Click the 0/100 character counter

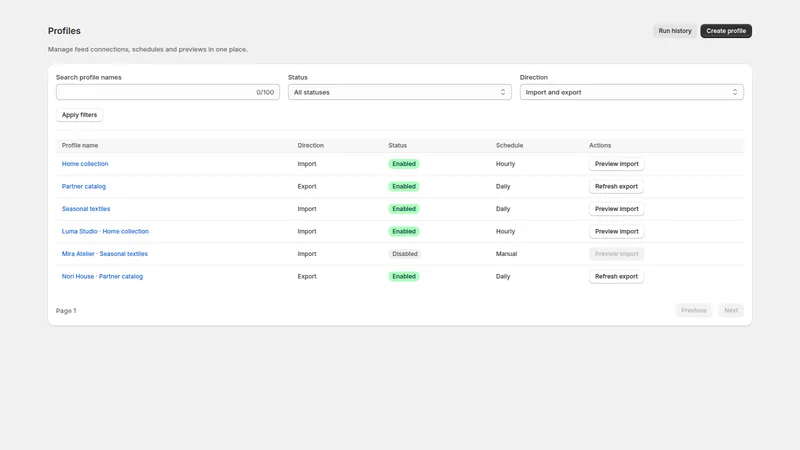click(x=265, y=92)
